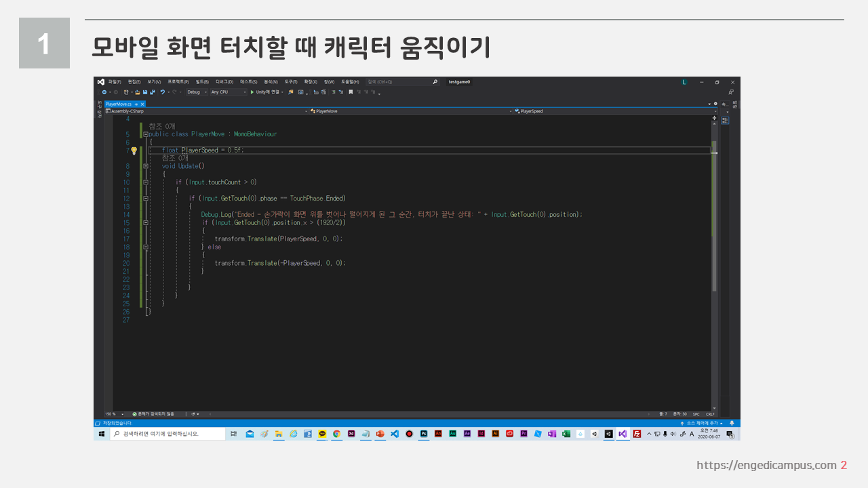The image size is (868, 488).
Task: Open the Debug configuration dropdown
Action: (x=197, y=92)
